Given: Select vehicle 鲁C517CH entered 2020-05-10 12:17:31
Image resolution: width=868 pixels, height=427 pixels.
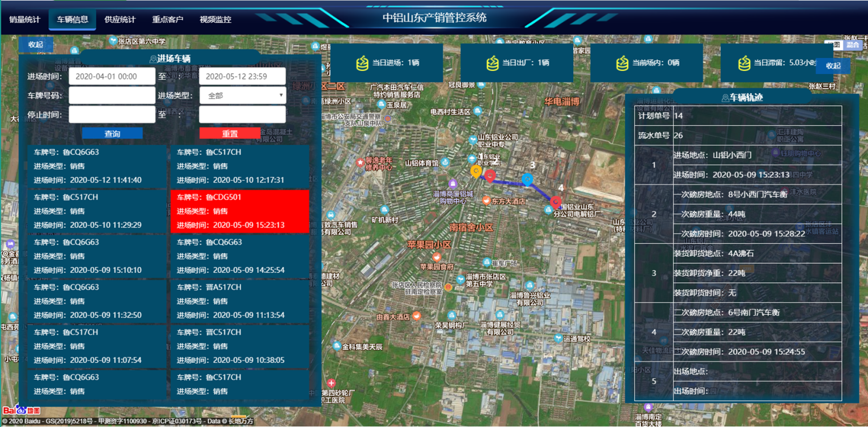Looking at the screenshot, I should click(240, 166).
